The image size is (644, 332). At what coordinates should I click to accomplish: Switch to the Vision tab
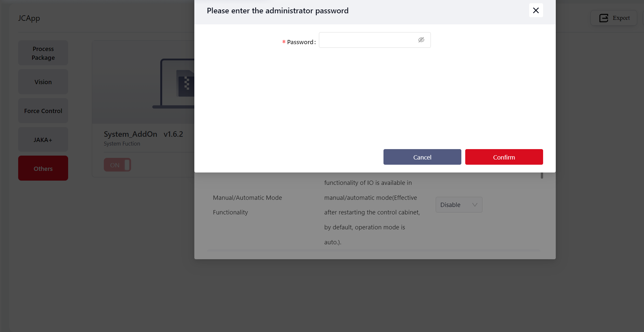coord(43,82)
